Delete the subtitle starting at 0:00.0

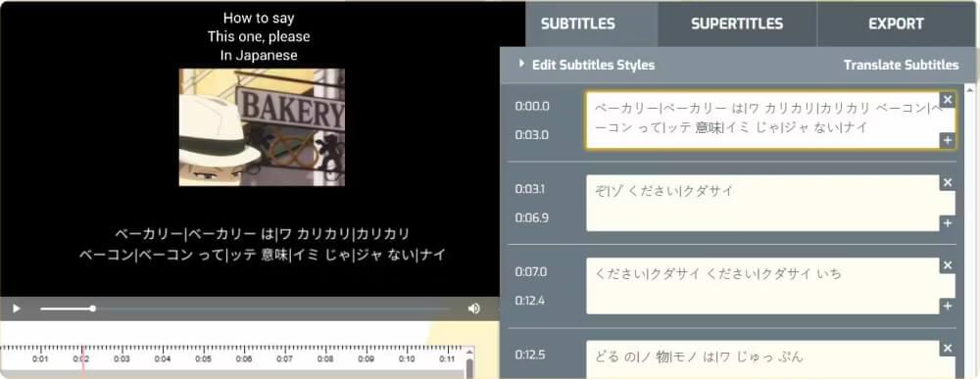[x=948, y=99]
